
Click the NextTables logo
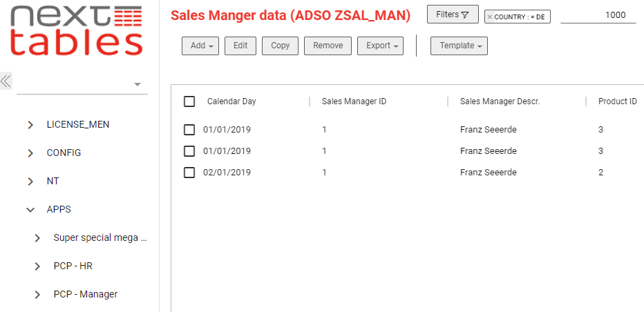77,31
